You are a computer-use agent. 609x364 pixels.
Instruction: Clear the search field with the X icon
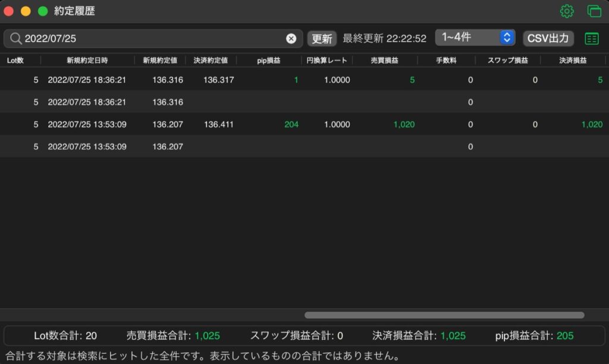pos(291,39)
